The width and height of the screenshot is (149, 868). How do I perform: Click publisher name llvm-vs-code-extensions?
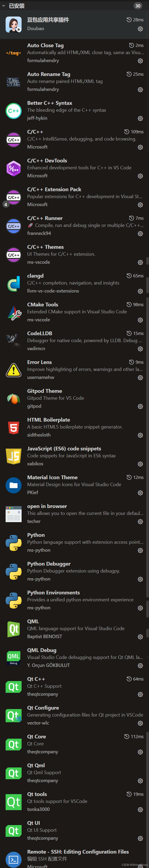coord(53,291)
